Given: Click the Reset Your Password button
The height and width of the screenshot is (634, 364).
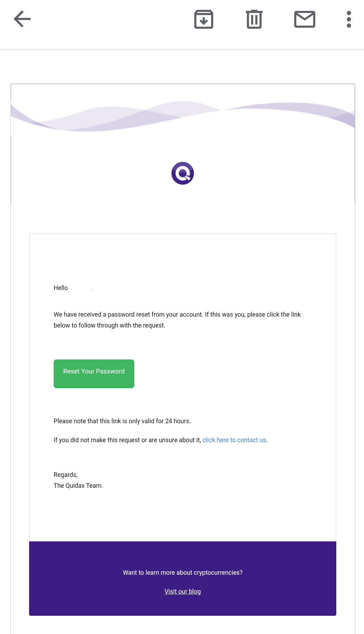Looking at the screenshot, I should click(x=94, y=374).
